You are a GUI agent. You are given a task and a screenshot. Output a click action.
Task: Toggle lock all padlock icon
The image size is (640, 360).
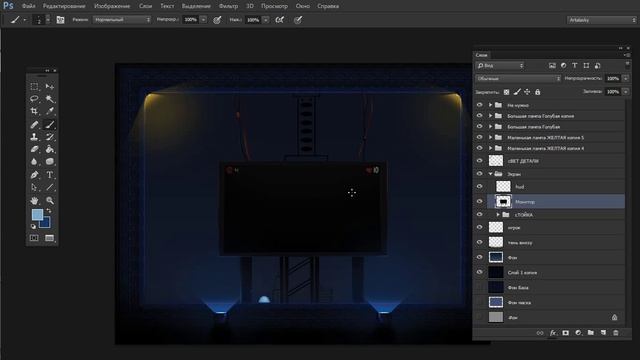pyautogui.click(x=538, y=92)
